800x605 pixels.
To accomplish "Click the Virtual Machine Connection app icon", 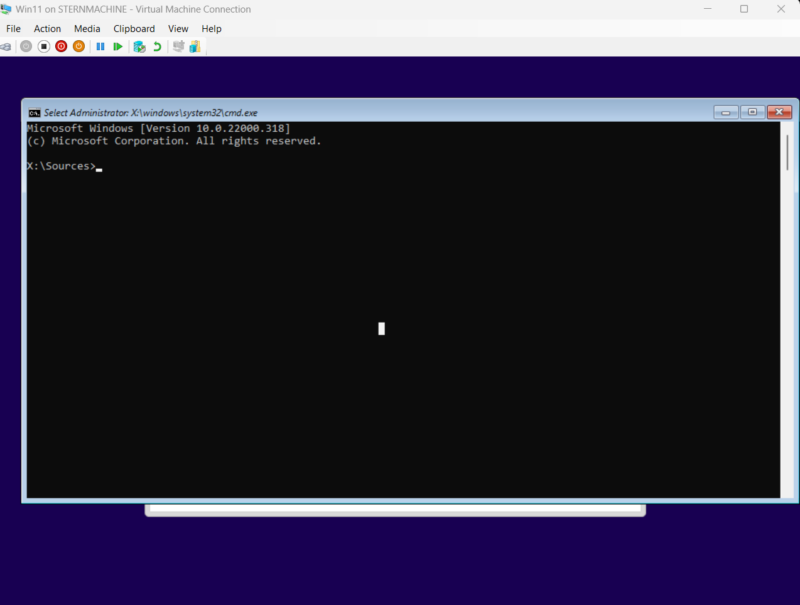I will (x=6, y=9).
